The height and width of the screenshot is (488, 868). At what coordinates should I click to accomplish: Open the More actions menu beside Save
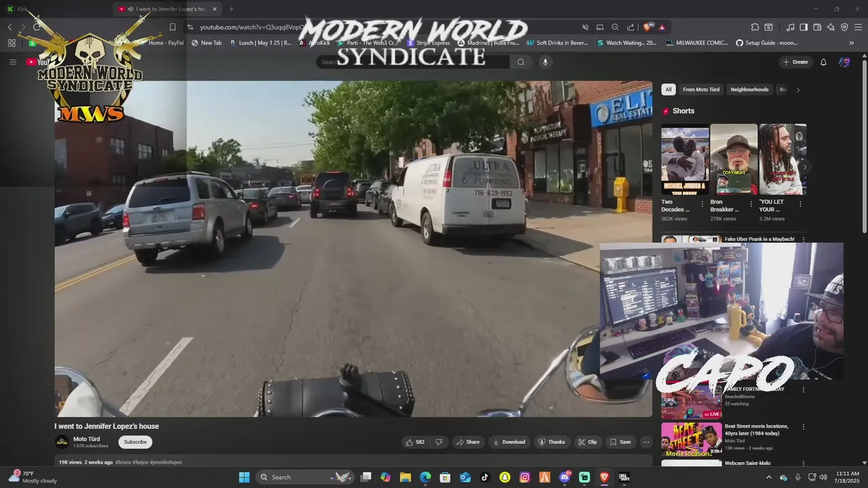click(x=646, y=442)
